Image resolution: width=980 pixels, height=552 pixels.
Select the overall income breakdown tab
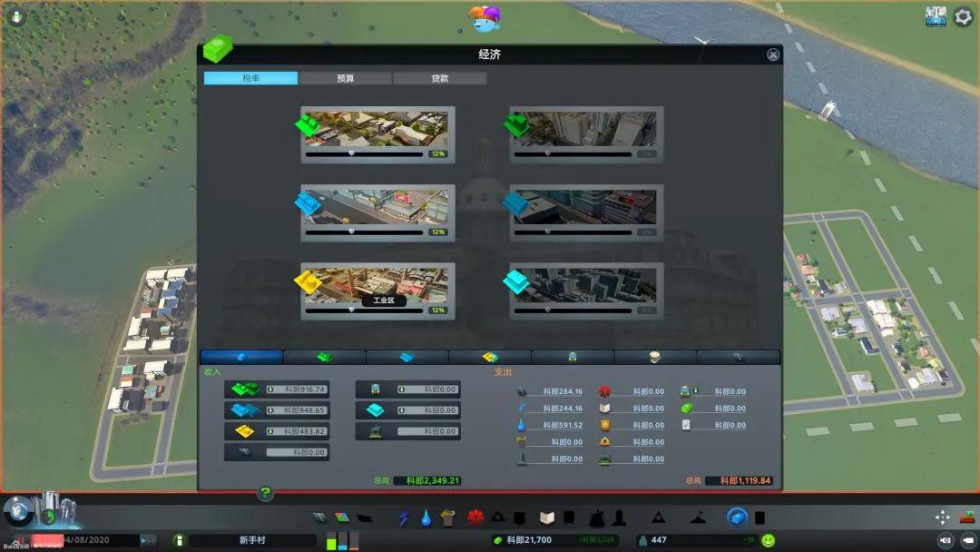click(241, 357)
